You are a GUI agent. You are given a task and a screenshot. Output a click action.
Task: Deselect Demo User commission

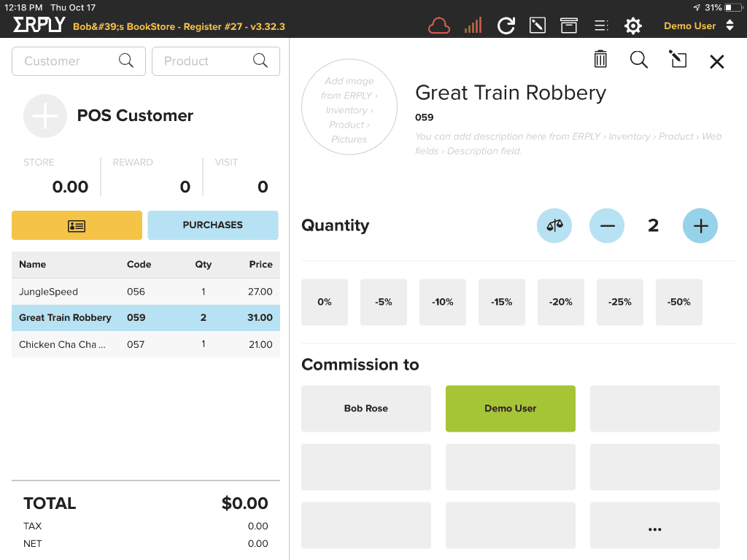pyautogui.click(x=510, y=408)
